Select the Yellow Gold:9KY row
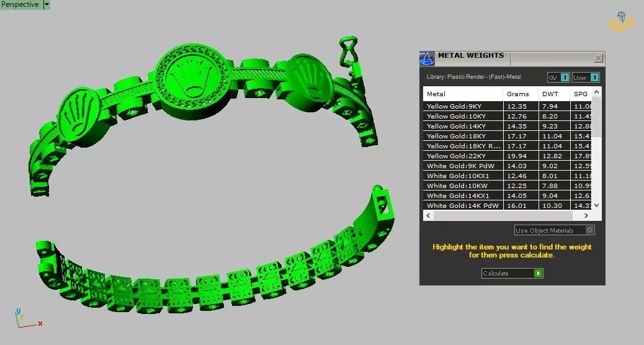The height and width of the screenshot is (345, 644). point(508,106)
